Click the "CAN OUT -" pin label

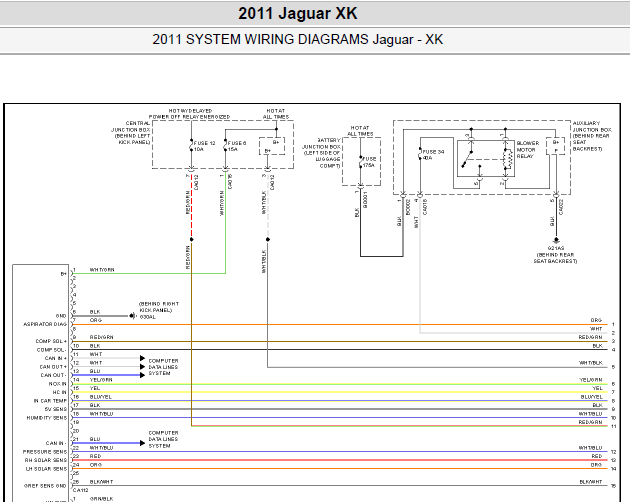tap(53, 375)
